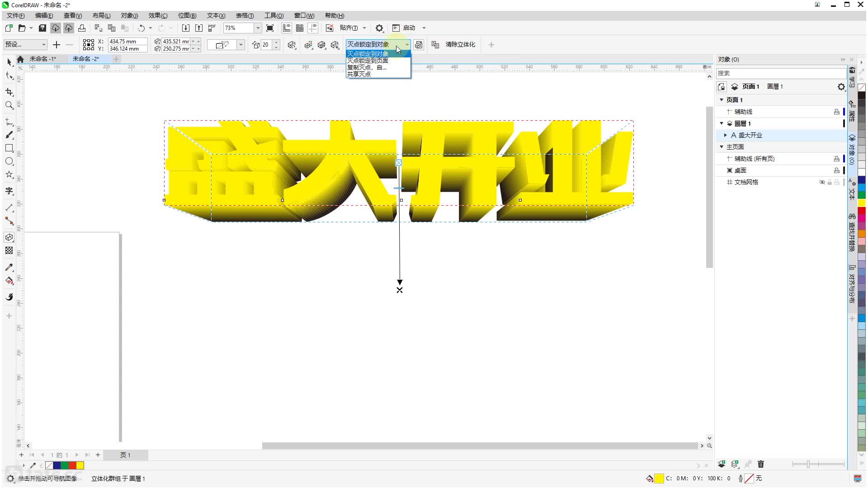This screenshot has width=868, height=488.
Task: Select the Text tool (字)
Action: [9, 191]
